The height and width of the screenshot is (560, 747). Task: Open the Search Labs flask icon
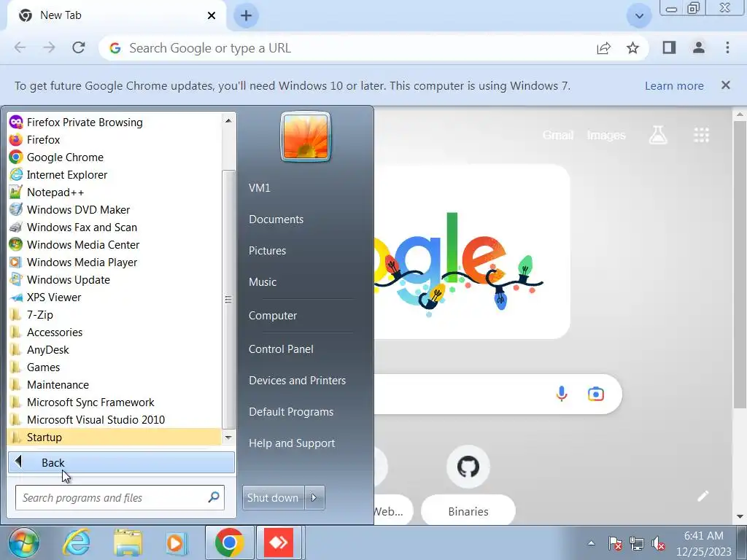(658, 135)
